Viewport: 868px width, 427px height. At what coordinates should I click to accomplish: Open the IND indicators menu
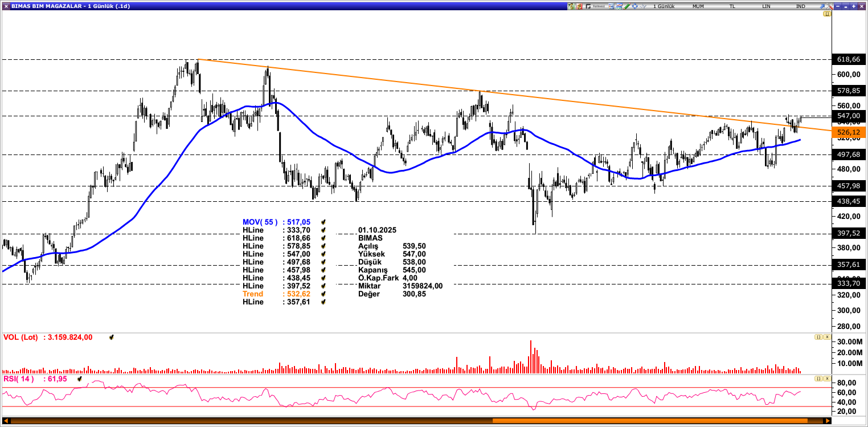[x=800, y=6]
